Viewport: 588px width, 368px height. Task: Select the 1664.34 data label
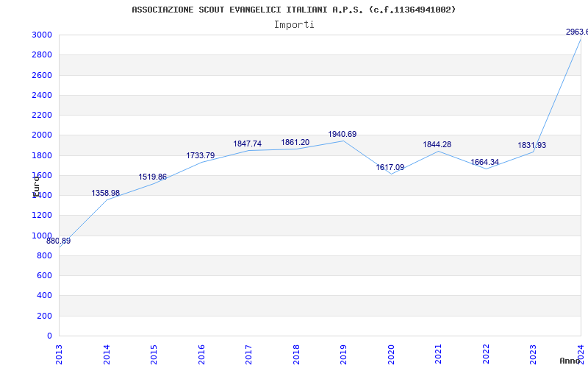[485, 162]
